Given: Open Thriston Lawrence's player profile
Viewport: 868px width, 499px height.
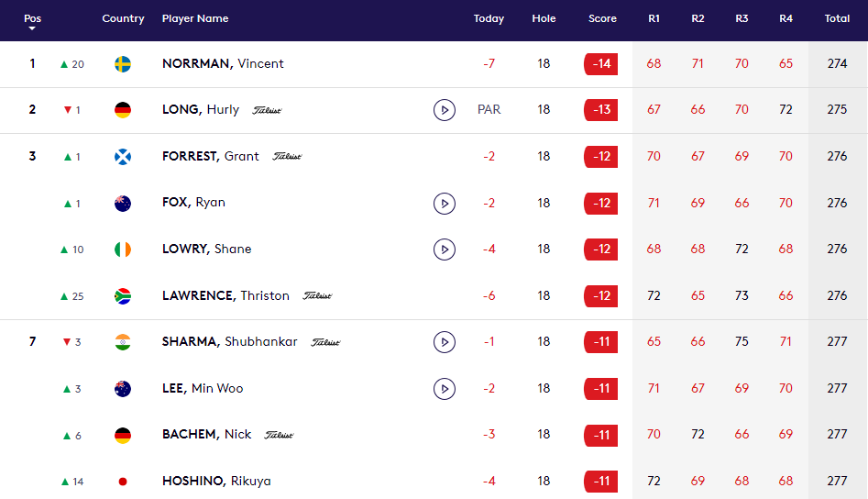Looking at the screenshot, I should (x=225, y=296).
